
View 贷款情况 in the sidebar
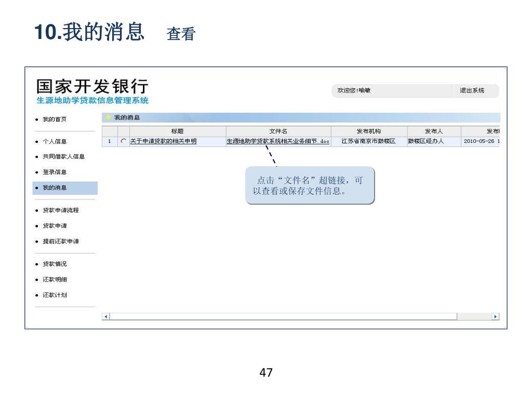54,264
